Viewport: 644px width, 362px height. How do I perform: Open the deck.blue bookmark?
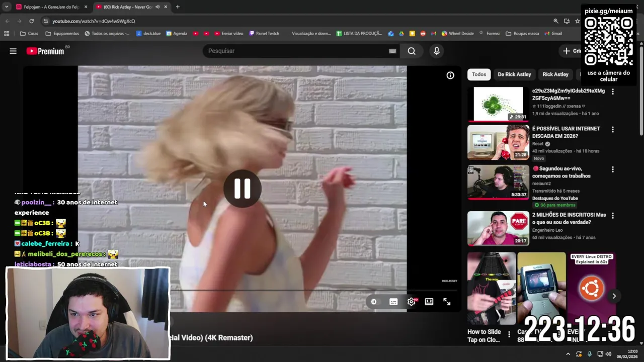coord(148,34)
